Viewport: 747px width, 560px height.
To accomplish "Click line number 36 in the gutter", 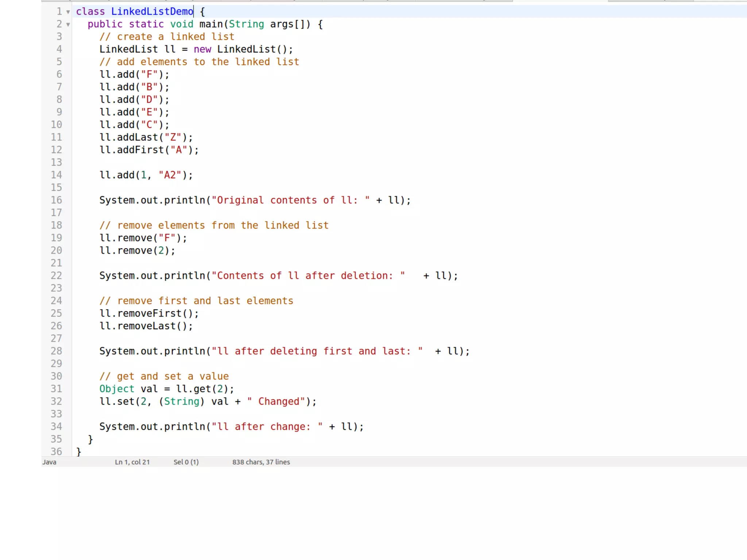I will pyautogui.click(x=56, y=452).
